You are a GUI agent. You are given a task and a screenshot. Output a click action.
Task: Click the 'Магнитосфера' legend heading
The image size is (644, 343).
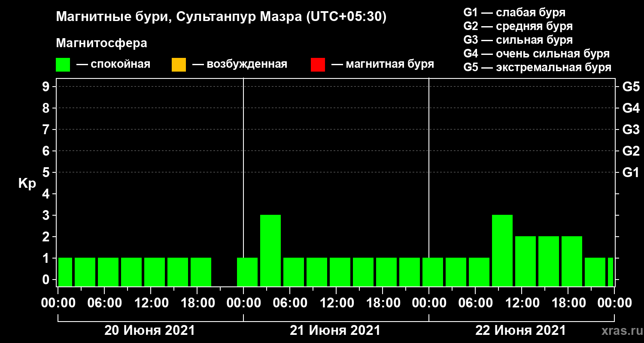pyautogui.click(x=101, y=43)
